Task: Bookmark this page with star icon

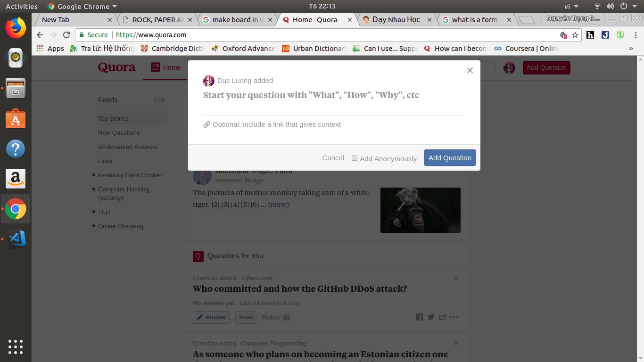Action: 575,35
